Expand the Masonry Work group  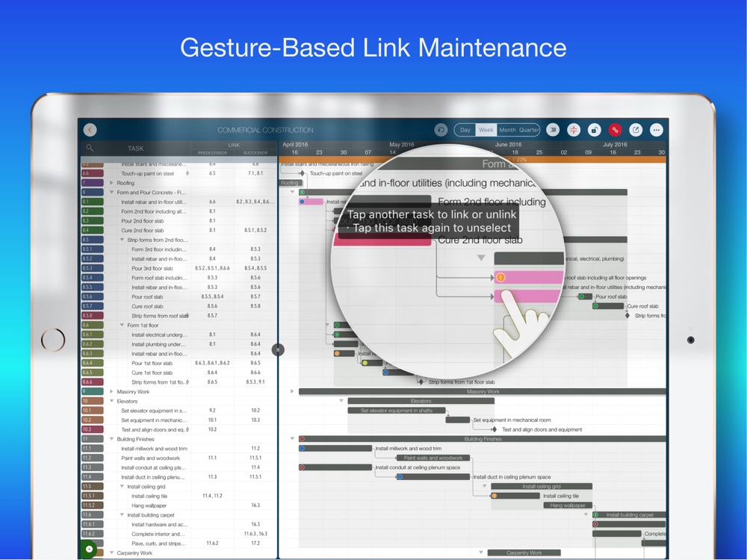tap(112, 391)
